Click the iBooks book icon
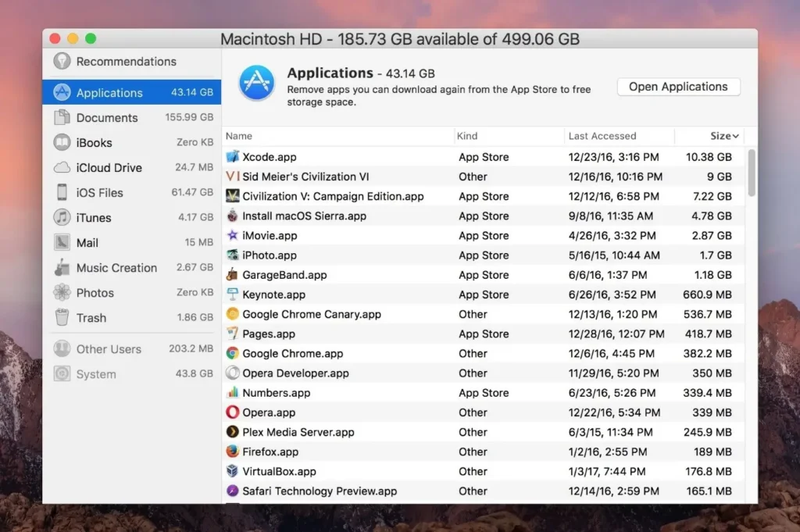The width and height of the screenshot is (800, 532). coord(62,142)
